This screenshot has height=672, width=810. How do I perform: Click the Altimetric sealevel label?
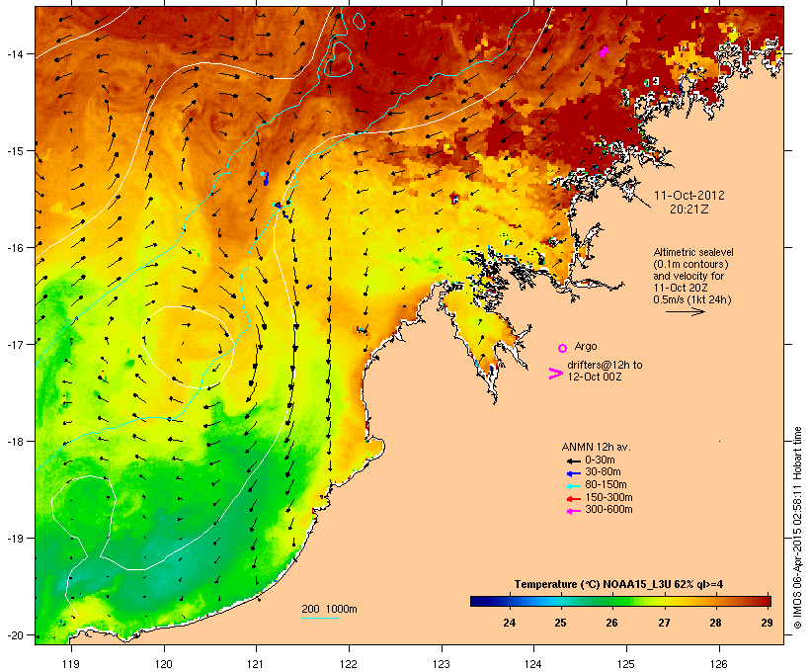point(693,252)
